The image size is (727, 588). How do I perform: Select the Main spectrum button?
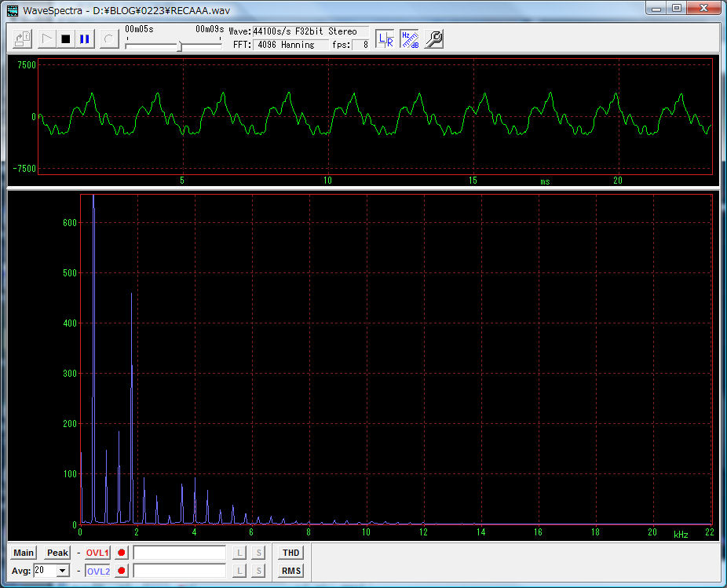pos(24,553)
